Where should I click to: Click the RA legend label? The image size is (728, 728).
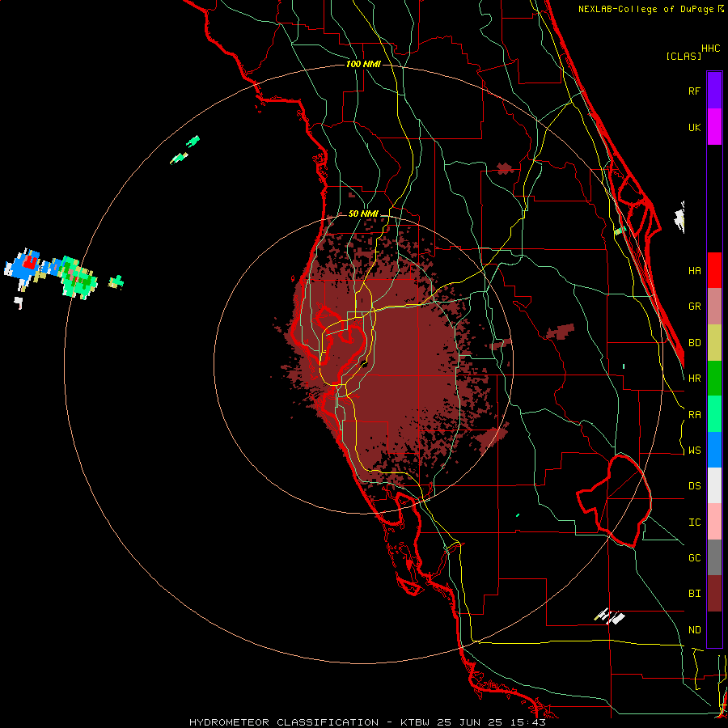click(x=694, y=415)
